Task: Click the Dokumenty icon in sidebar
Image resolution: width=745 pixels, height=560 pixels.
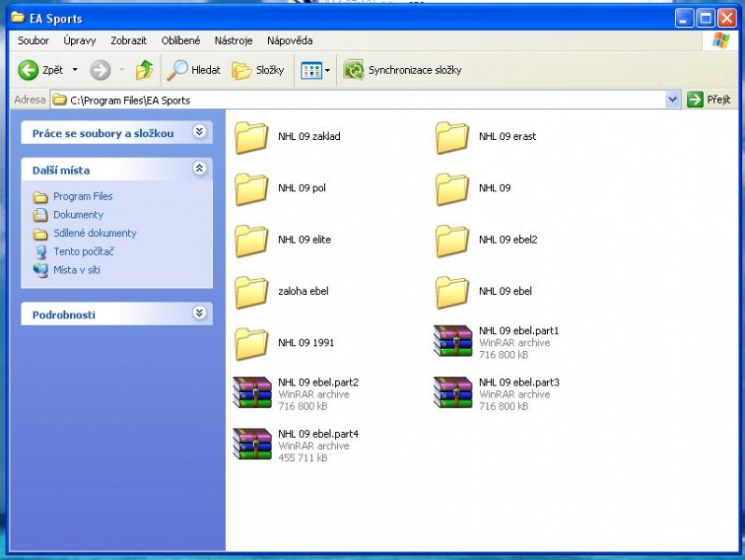Action: [x=40, y=216]
